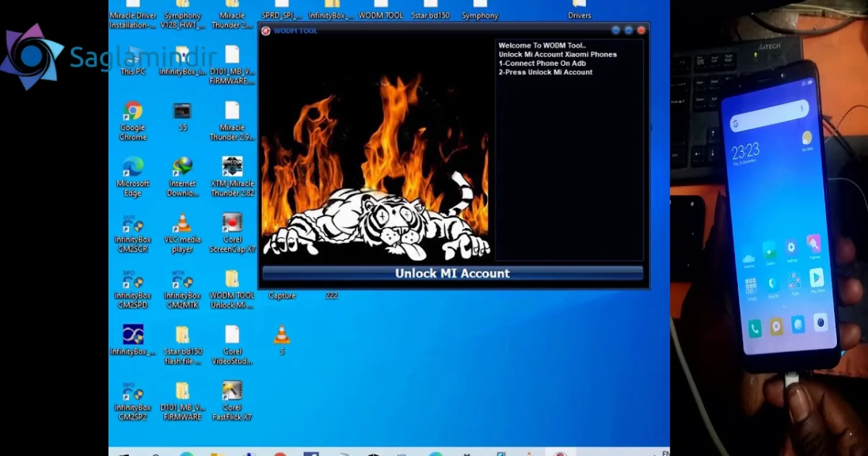This screenshot has width=868, height=456.
Task: Open Corel ScreenCap X7 shortcut
Action: pos(232,233)
